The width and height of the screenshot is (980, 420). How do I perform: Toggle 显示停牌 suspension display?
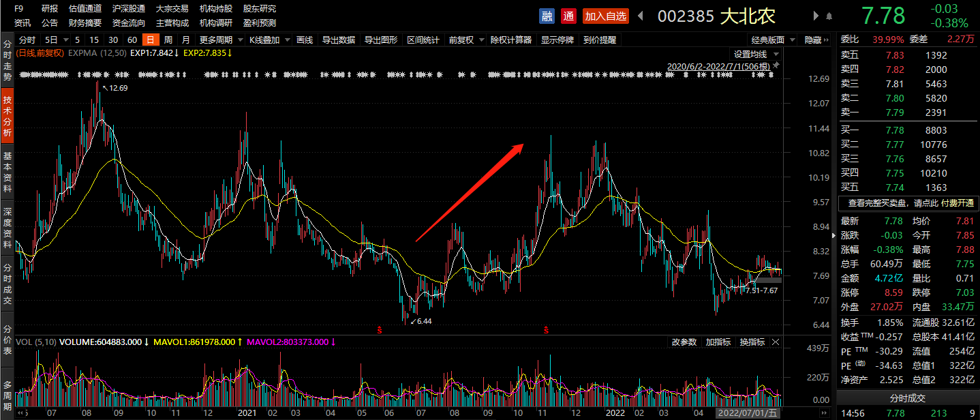(x=557, y=40)
